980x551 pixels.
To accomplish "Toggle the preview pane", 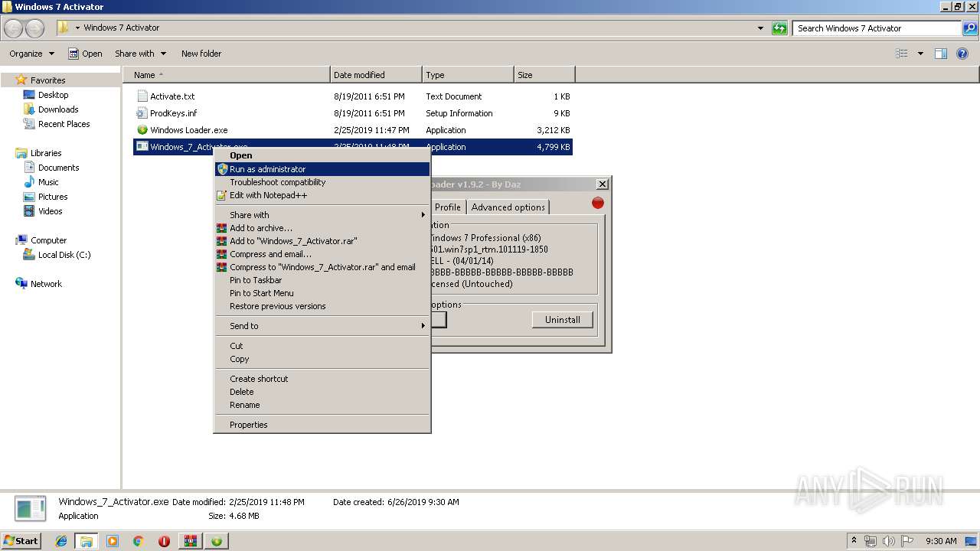I will click(941, 54).
